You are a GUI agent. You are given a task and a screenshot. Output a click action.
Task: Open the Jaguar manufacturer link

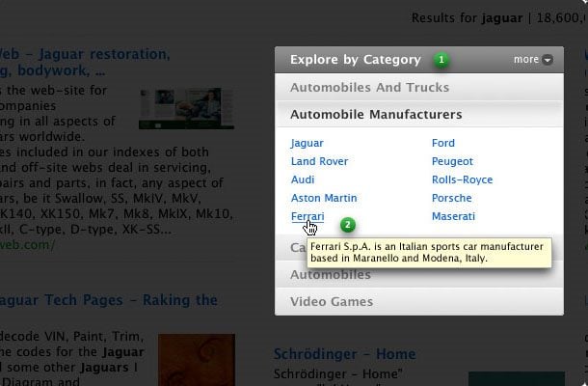tap(307, 143)
